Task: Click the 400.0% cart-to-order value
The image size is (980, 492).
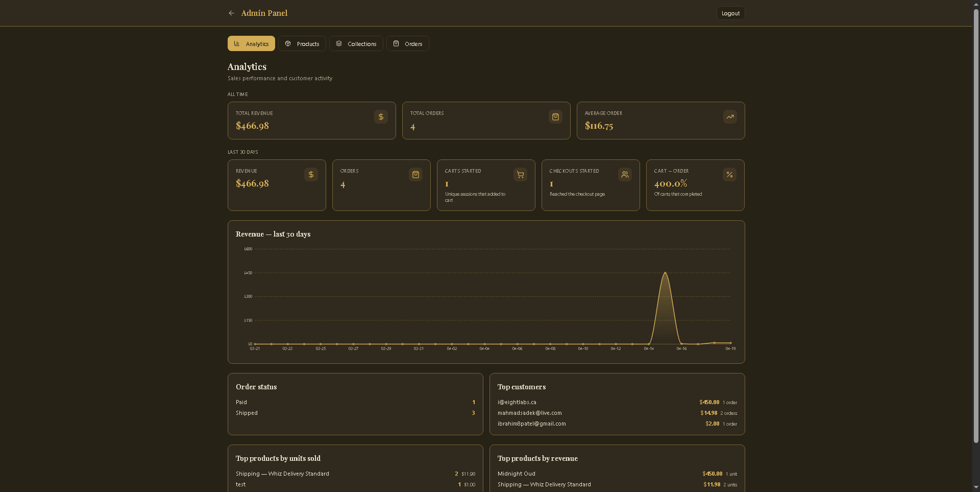Action: tap(671, 183)
